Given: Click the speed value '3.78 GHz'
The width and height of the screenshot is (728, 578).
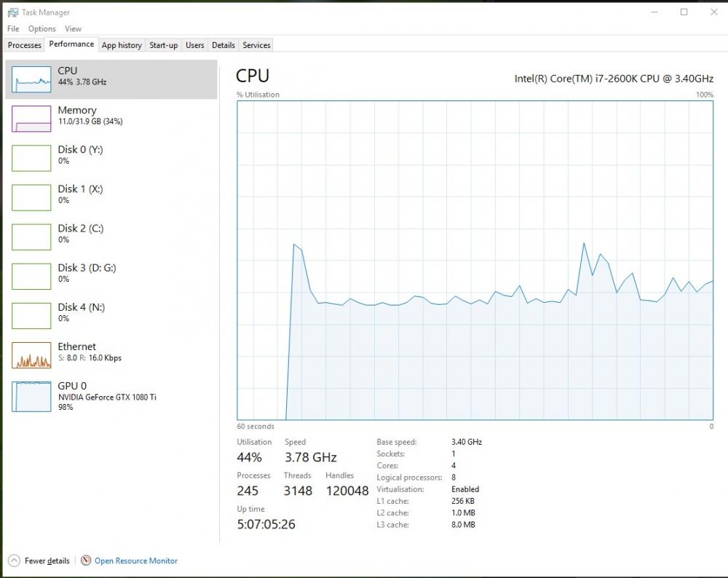Looking at the screenshot, I should pos(311,457).
